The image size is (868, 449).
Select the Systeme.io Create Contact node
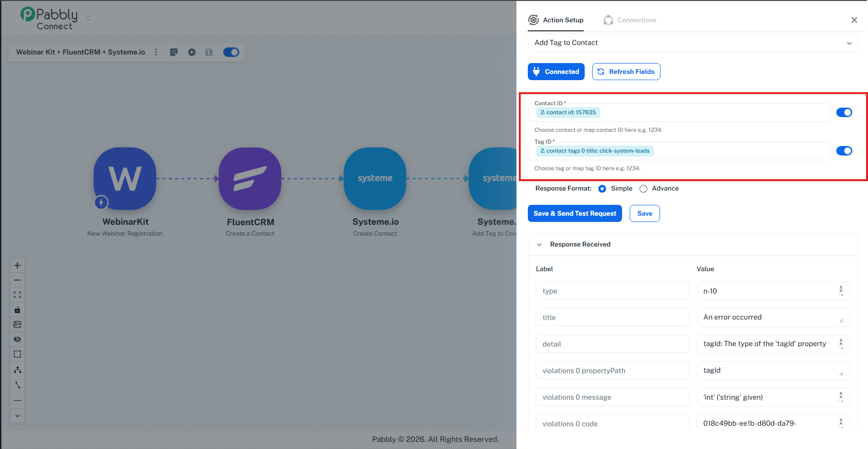pyautogui.click(x=375, y=179)
